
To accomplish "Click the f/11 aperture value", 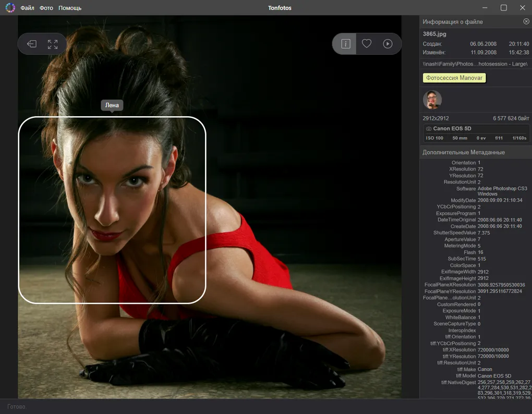I will pos(499,138).
